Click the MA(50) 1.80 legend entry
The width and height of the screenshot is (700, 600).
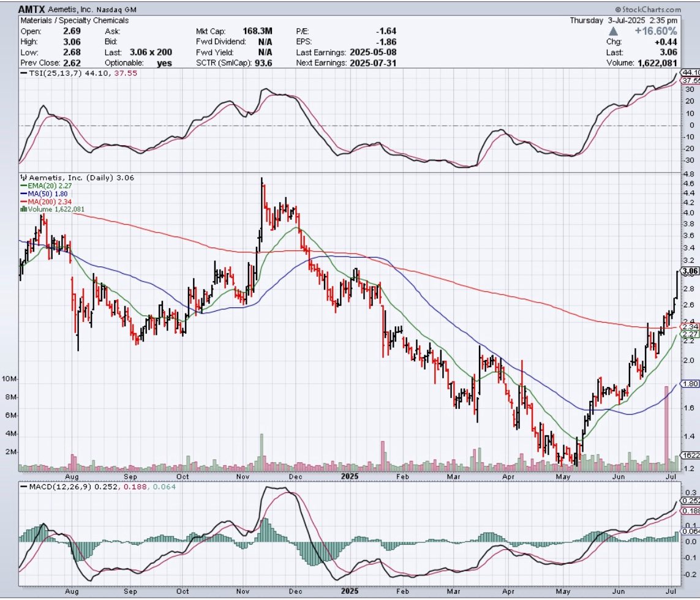(44, 193)
